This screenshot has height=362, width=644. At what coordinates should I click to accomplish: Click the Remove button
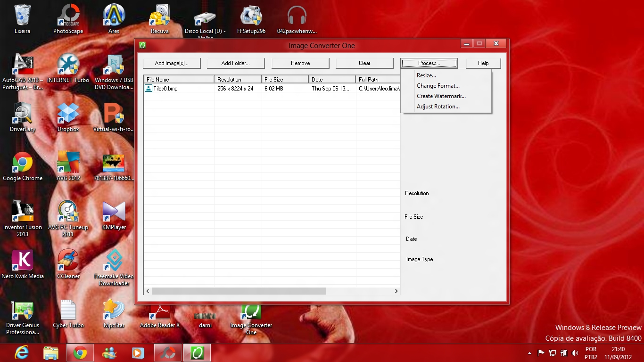pos(300,63)
